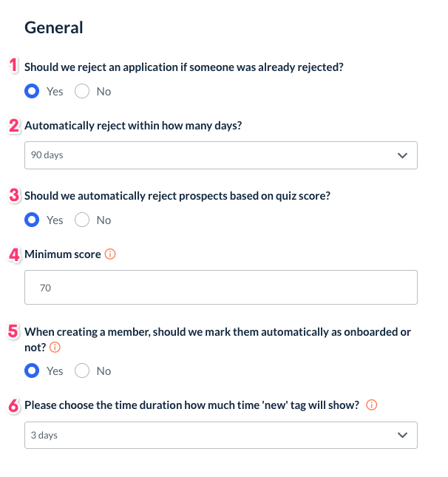The width and height of the screenshot is (448, 477).
Task: Open the 90 days auto-reject dropdown
Action: point(220,155)
